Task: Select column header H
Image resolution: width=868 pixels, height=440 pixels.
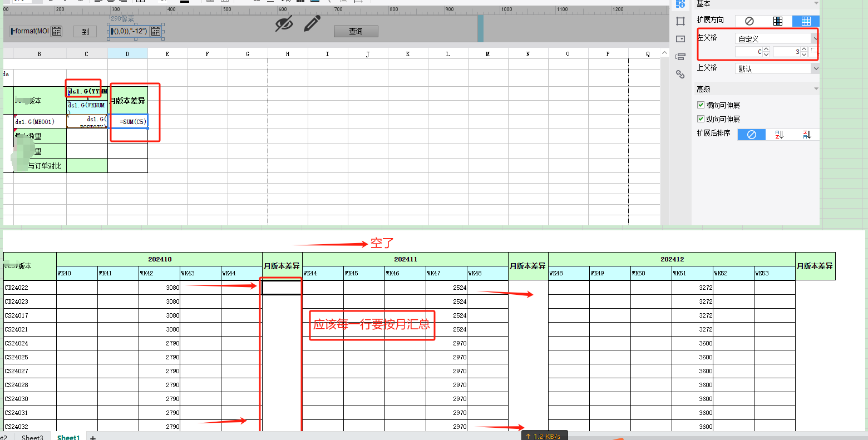Action: [x=288, y=54]
